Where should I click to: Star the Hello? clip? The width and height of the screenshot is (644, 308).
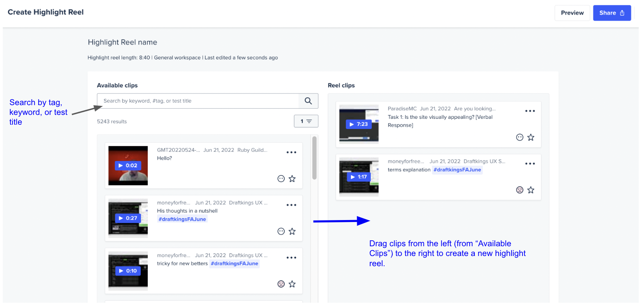[x=292, y=179]
